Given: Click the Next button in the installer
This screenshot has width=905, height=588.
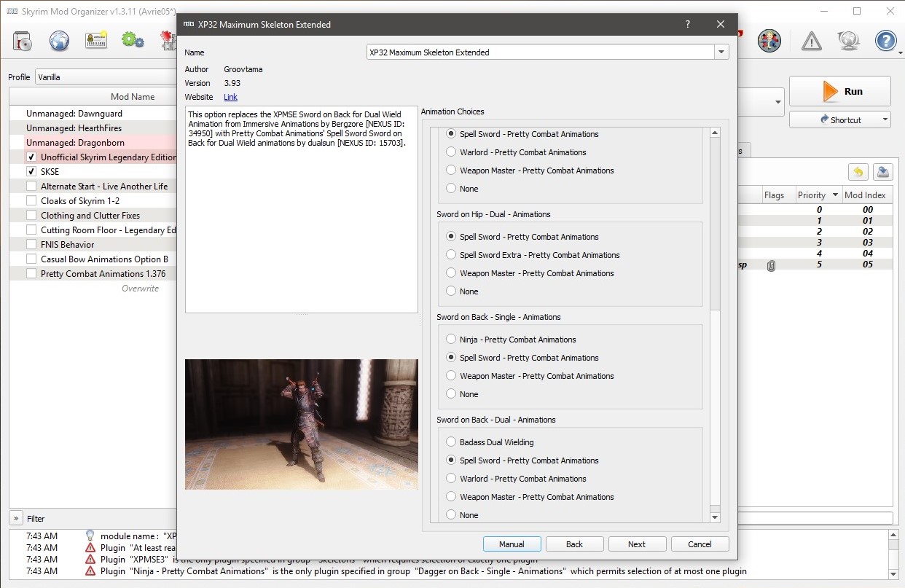Looking at the screenshot, I should [x=638, y=544].
